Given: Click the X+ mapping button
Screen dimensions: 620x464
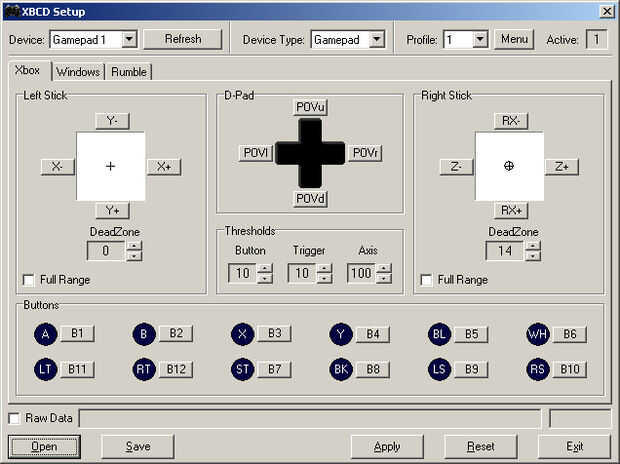Looking at the screenshot, I should coord(164,167).
